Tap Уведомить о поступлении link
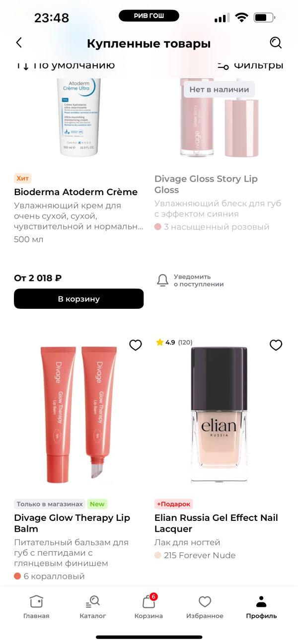This screenshot has height=644, width=298. [x=199, y=281]
